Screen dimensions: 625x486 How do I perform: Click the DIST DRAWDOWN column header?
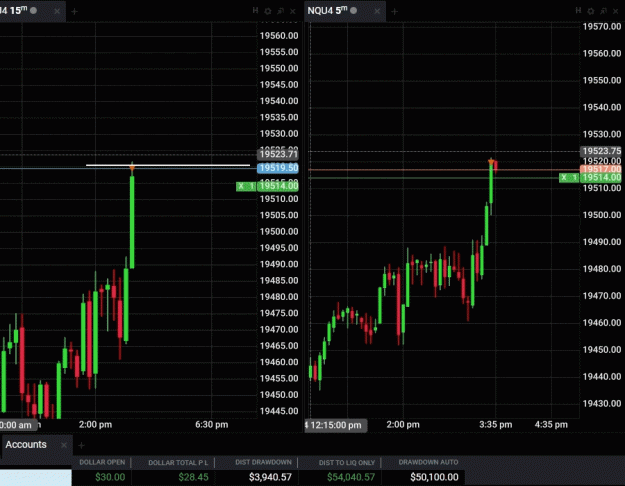coord(263,462)
